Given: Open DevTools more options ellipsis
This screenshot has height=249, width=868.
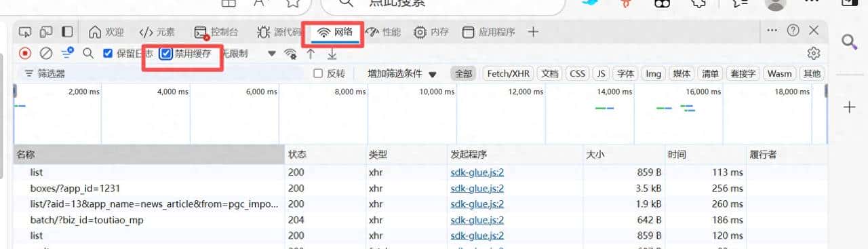Looking at the screenshot, I should tap(772, 31).
